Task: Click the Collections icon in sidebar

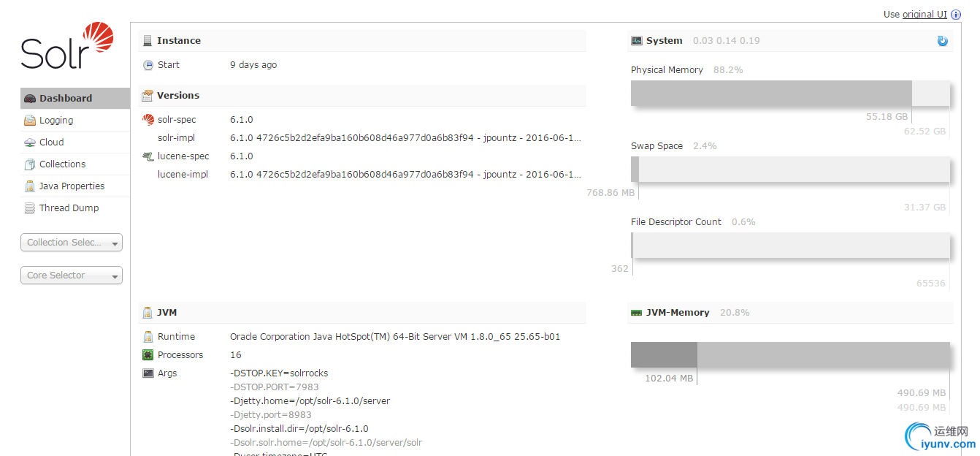Action: point(30,164)
